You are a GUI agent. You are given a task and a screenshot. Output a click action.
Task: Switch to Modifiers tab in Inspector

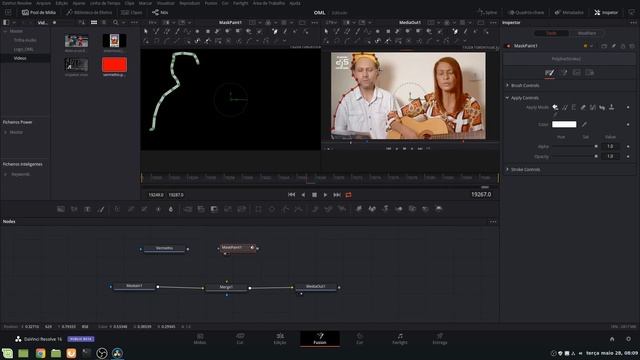pos(587,33)
